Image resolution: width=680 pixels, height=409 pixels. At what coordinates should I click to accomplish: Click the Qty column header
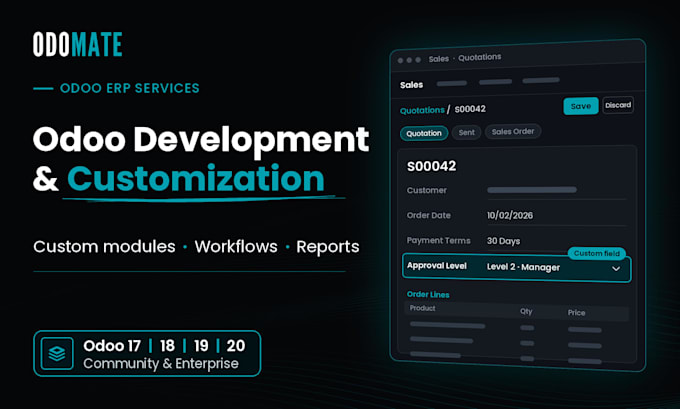(526, 311)
